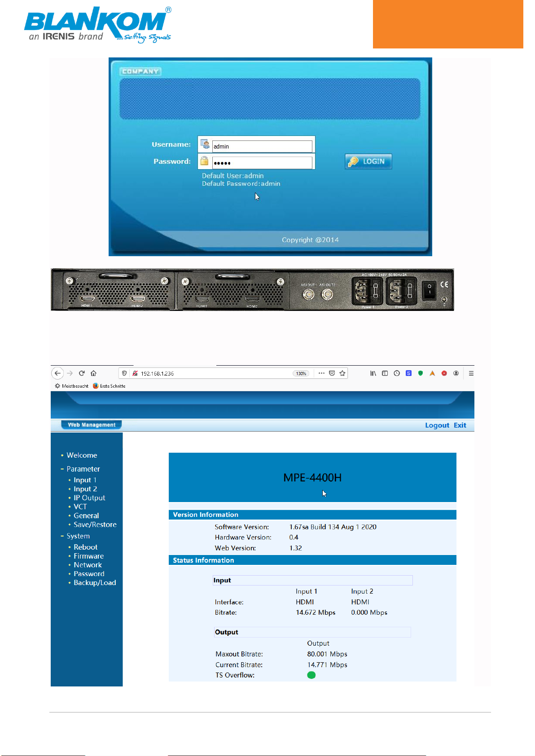Image resolution: width=535 pixels, height=756 pixels.
Task: Click the green TS Overflow indicator
Action: pyautogui.click(x=311, y=675)
